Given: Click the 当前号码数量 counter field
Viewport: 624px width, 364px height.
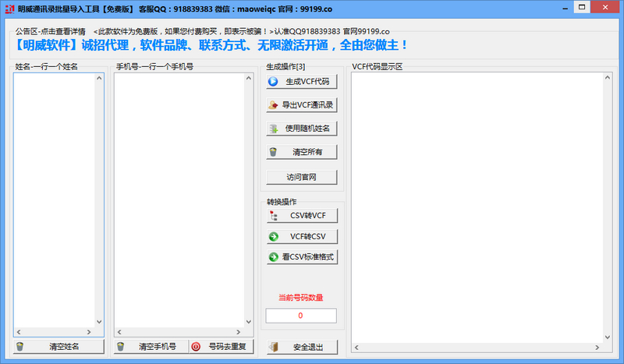Looking at the screenshot, I should pyautogui.click(x=301, y=316).
